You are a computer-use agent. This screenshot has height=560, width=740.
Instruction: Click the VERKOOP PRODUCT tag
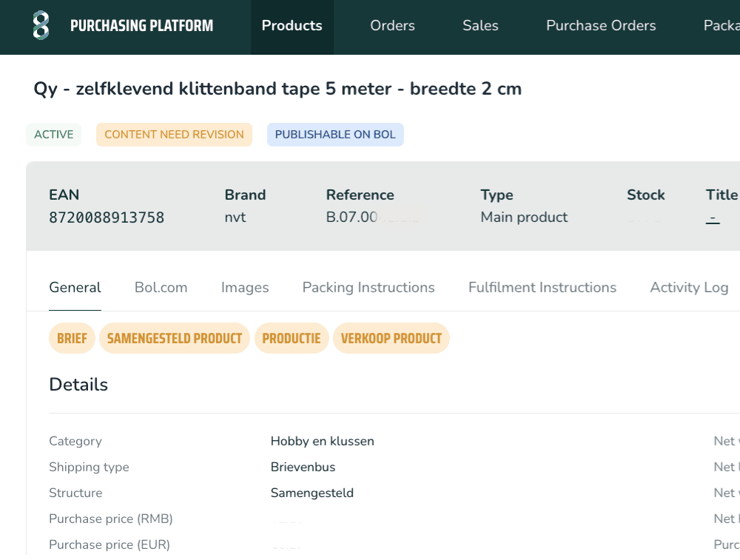(391, 339)
